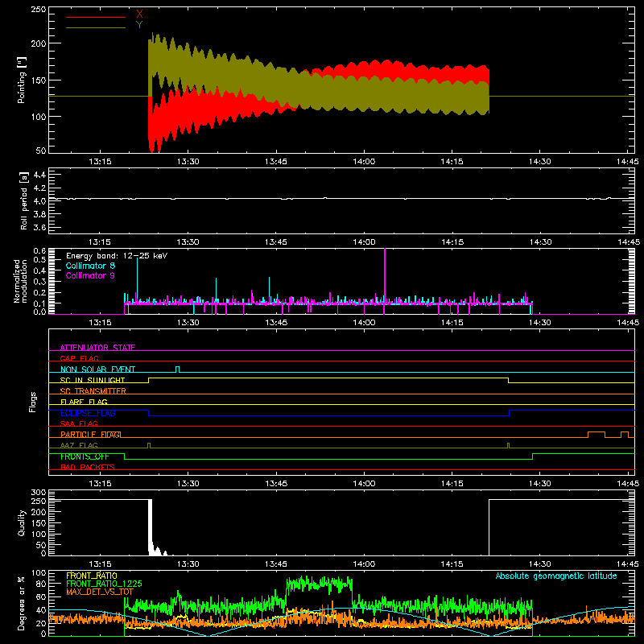Click the 'Degrees or %' axis title
644x644 pixels.
pyautogui.click(x=22, y=603)
